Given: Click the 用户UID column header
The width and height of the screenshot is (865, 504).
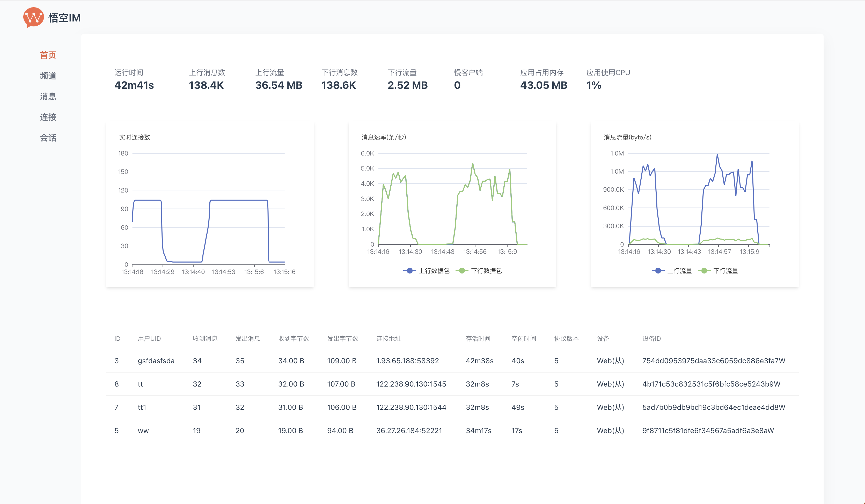Looking at the screenshot, I should [x=149, y=339].
